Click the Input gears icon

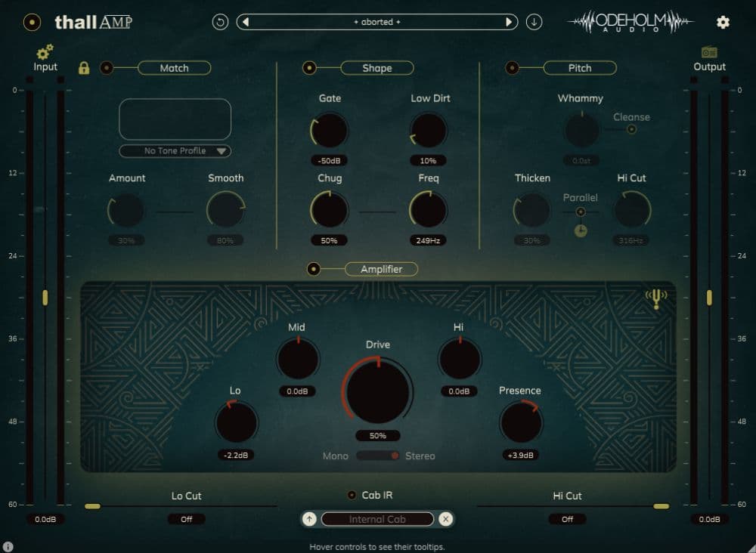(x=45, y=52)
